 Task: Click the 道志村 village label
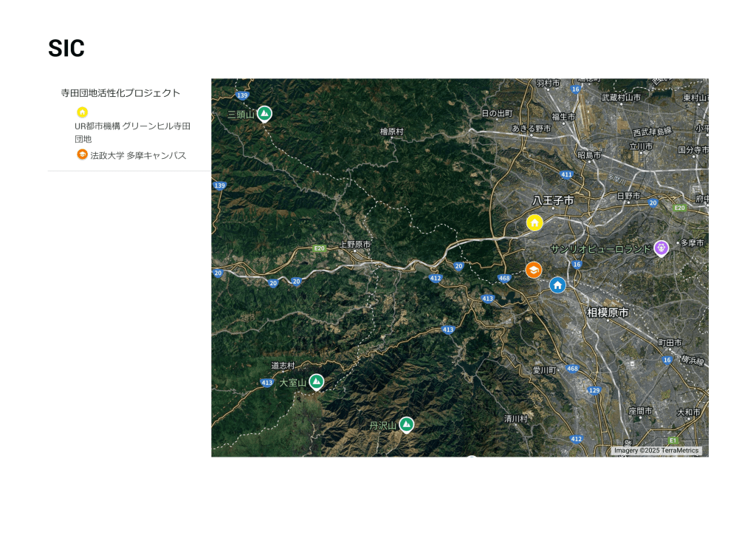(283, 366)
